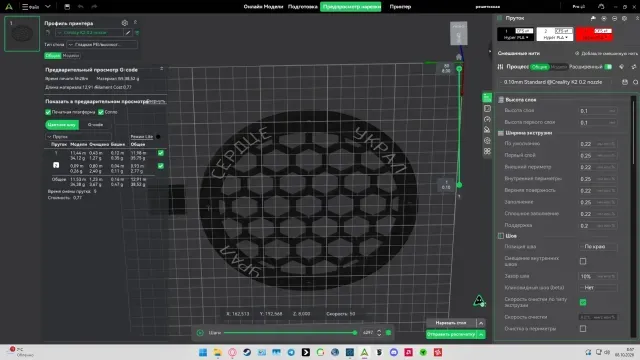Click Добавить смешанную нить link
The height and width of the screenshot is (360, 640).
(606, 53)
